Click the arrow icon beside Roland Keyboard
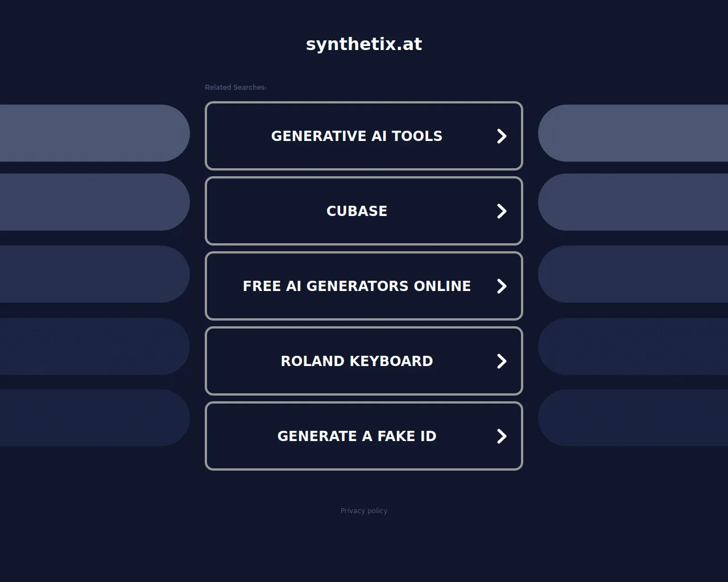 pyautogui.click(x=502, y=361)
